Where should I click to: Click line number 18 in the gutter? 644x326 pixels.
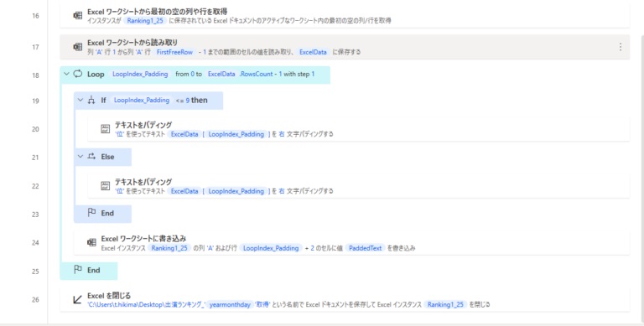click(36, 75)
